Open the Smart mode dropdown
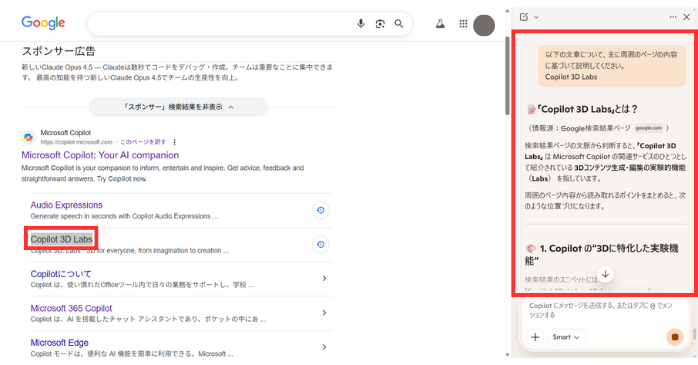698x365 pixels. pos(566,337)
